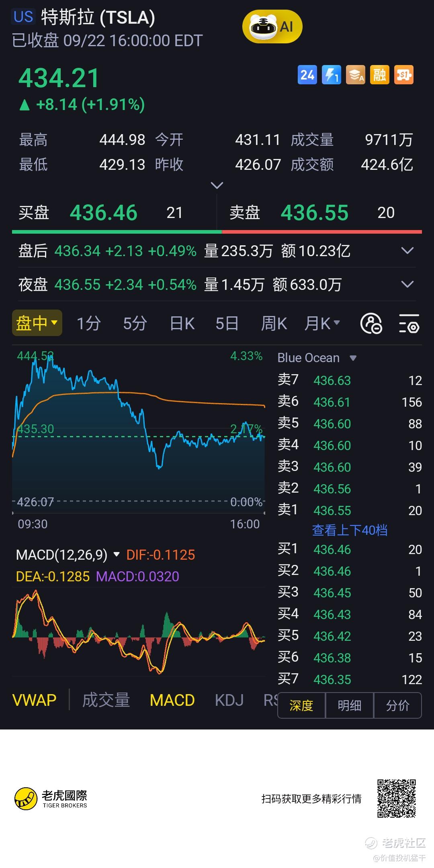Tap the 买7 row at 436.35
The image size is (434, 868).
[350, 679]
